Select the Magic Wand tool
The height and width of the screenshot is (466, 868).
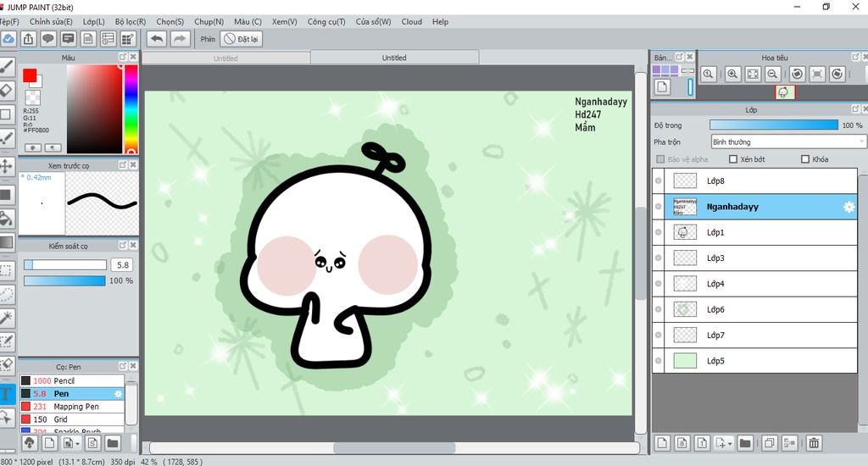tap(6, 318)
